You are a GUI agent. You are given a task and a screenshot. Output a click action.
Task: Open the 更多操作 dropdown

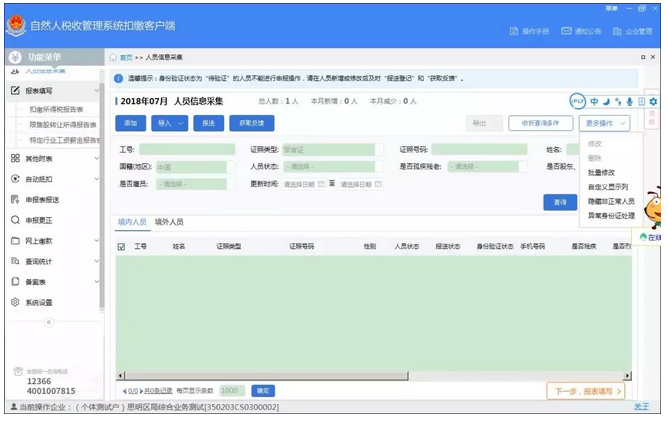click(604, 124)
